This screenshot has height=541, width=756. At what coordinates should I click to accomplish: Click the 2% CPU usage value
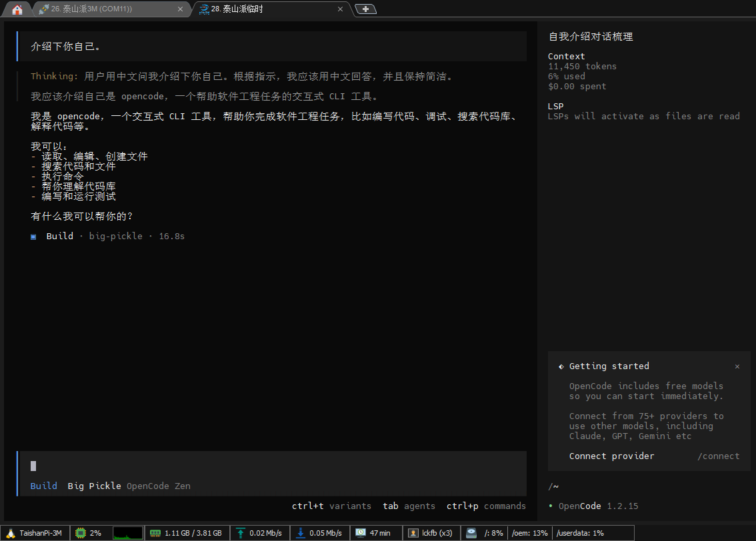tap(95, 533)
